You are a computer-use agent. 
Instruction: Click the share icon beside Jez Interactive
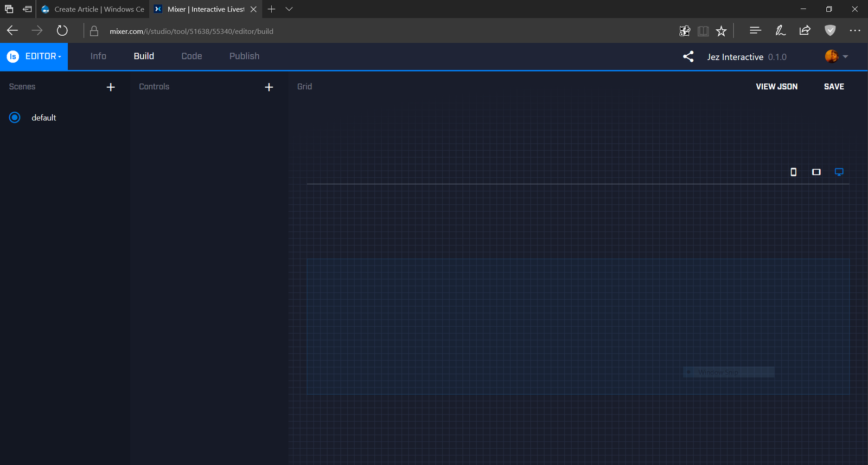688,56
